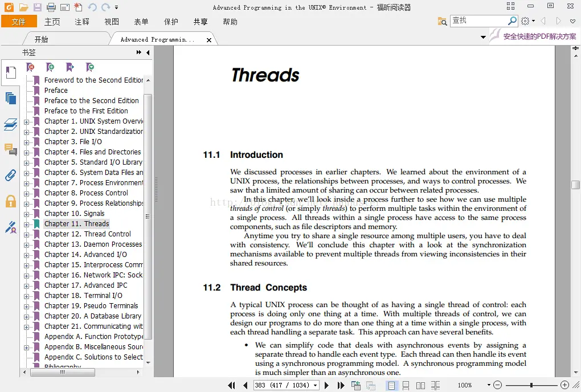Screen dimensions: 581x392
Task: Open the zoom percentage dropdown
Action: pyautogui.click(x=489, y=385)
